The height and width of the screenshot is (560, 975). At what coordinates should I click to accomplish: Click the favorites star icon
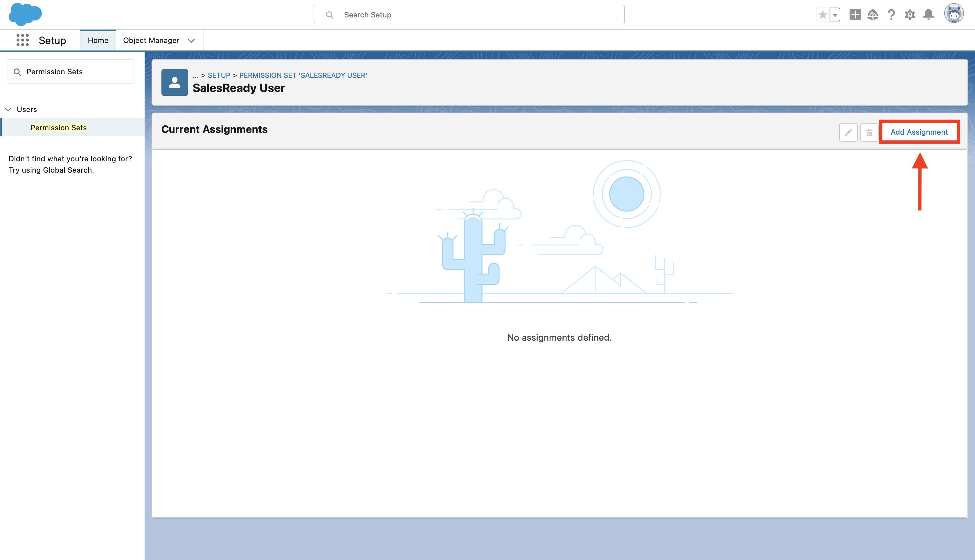[x=822, y=15]
